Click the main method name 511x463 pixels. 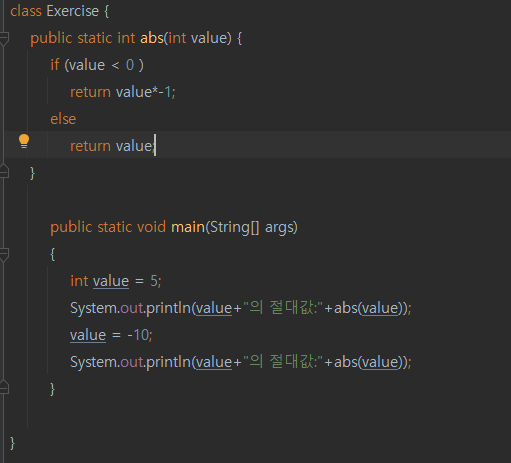pos(188,227)
